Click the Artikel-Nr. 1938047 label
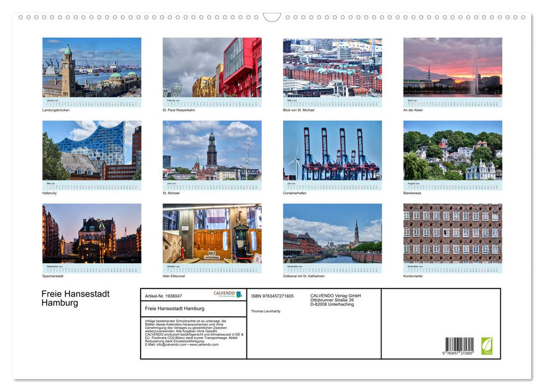This screenshot has width=544, height=392. pyautogui.click(x=164, y=296)
